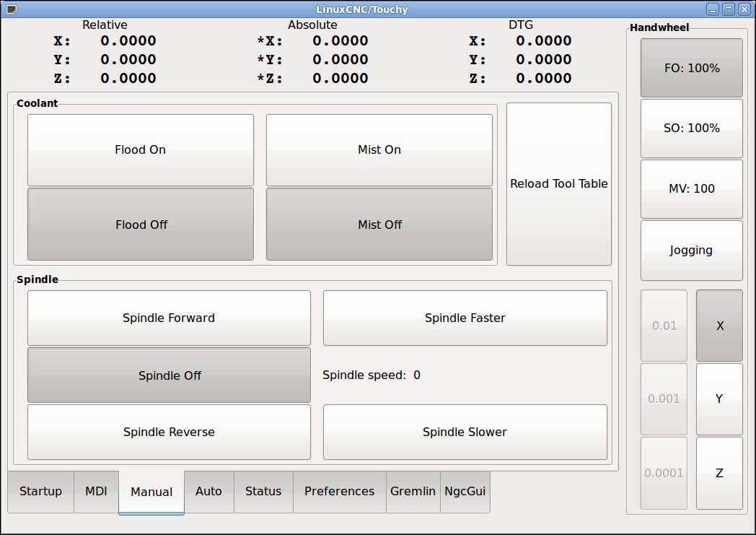Click the "DTG" column heading

tap(521, 25)
